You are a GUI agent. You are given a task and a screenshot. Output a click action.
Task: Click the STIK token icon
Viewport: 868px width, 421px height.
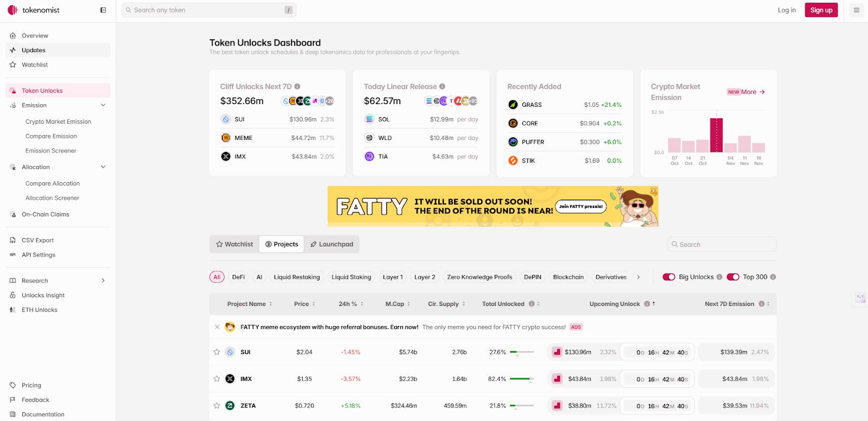[513, 161]
